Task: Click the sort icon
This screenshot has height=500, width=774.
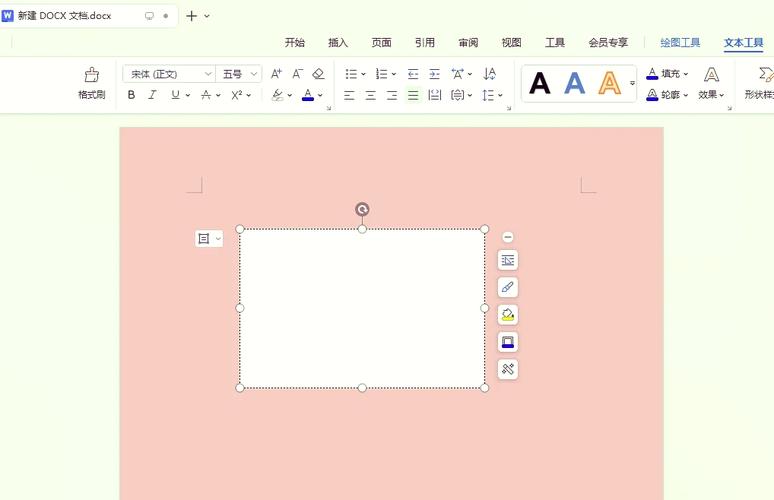Action: coord(490,74)
